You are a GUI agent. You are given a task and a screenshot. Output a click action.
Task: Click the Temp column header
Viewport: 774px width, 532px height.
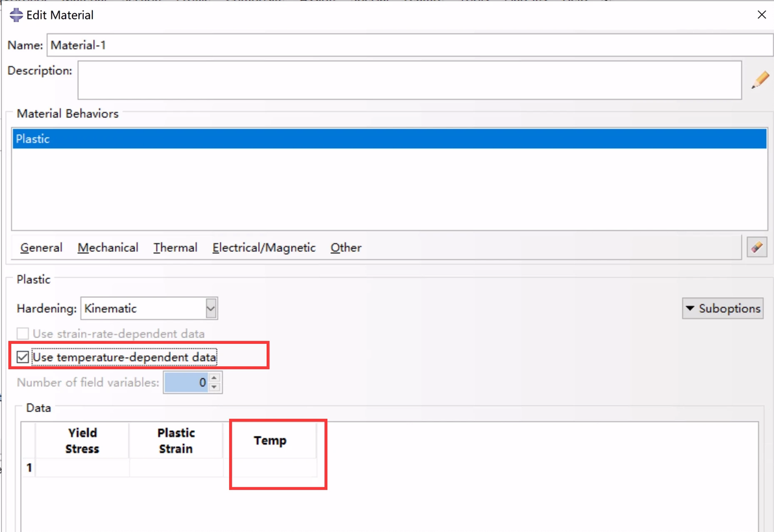(x=270, y=441)
